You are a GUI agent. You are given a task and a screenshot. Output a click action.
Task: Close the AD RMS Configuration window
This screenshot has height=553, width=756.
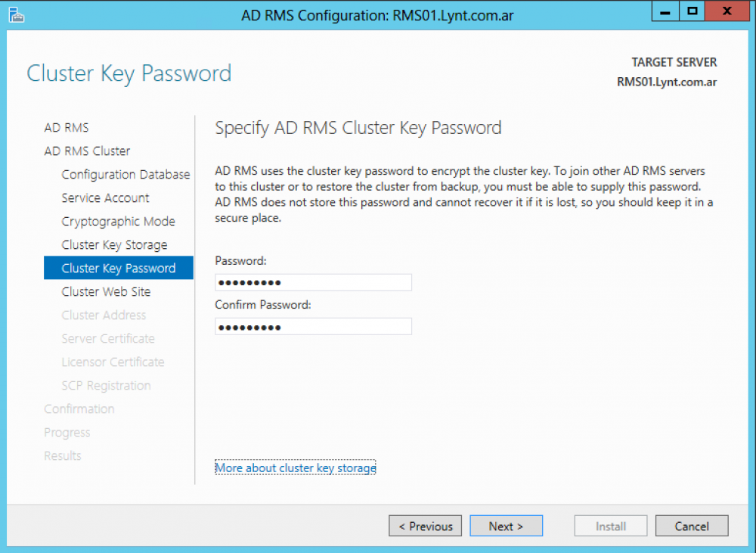(727, 11)
